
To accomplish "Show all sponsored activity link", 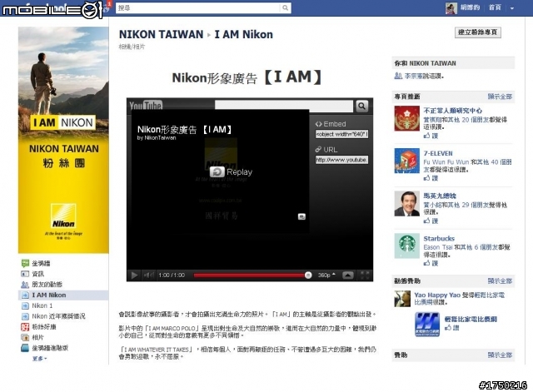I will pos(500,281).
